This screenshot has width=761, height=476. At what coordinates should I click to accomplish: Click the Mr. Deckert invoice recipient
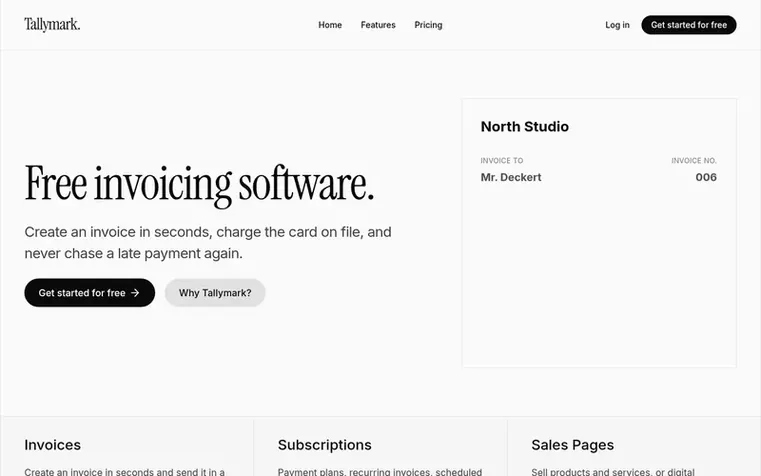pos(511,177)
